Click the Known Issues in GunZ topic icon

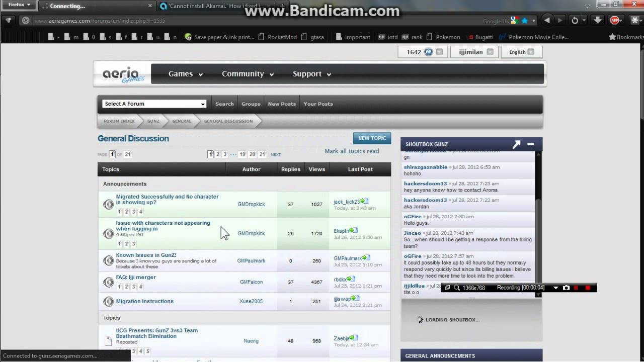coord(108,260)
